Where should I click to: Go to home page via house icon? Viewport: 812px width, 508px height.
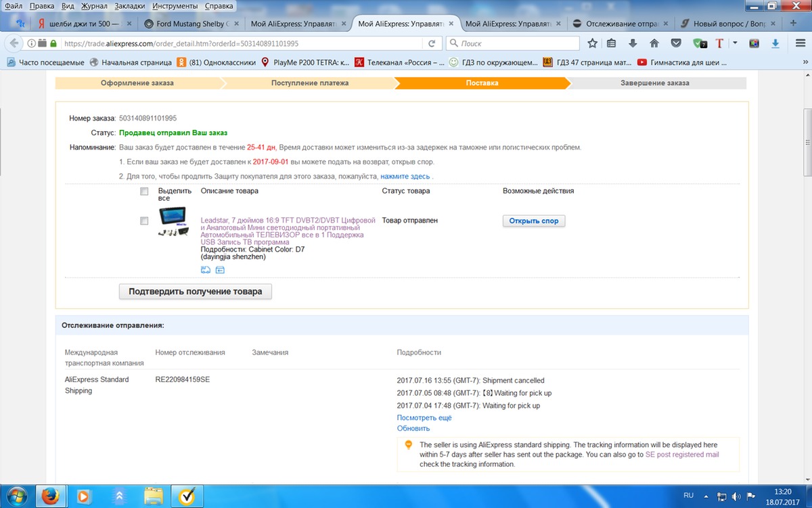tap(654, 43)
